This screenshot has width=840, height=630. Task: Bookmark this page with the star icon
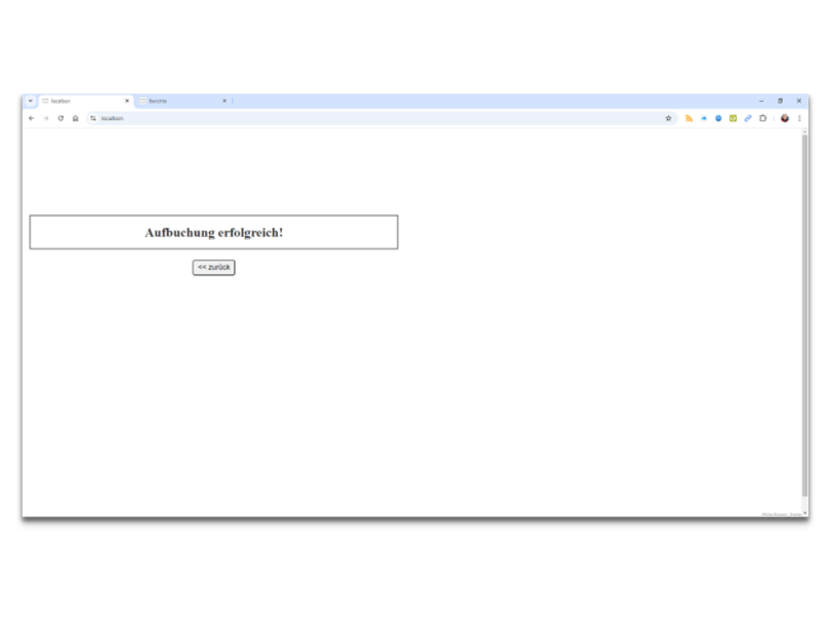(x=669, y=118)
